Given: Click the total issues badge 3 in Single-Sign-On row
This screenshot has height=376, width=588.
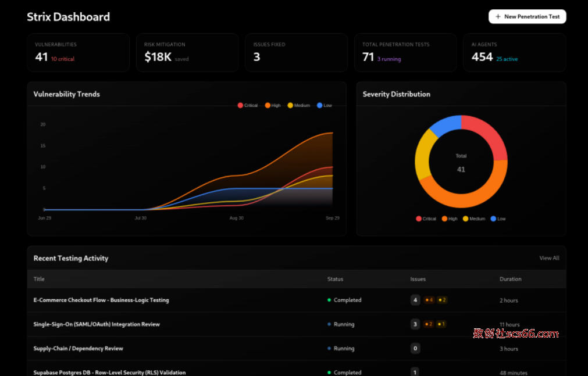Looking at the screenshot, I should 415,324.
